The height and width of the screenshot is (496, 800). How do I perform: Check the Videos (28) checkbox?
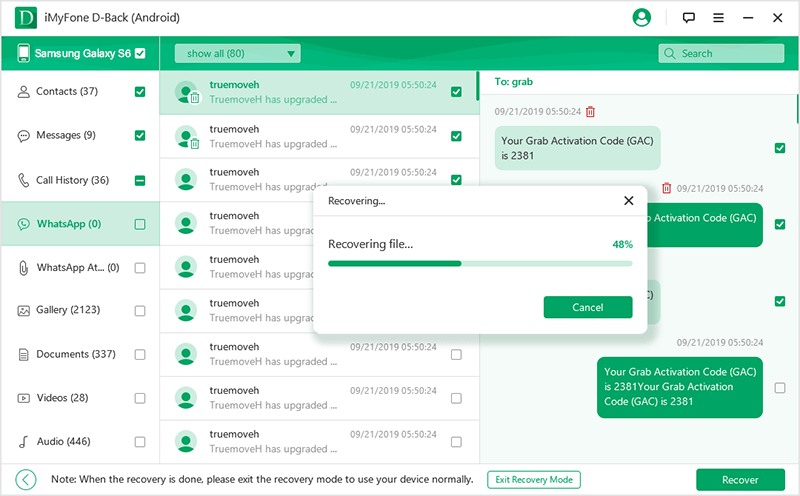tap(140, 399)
